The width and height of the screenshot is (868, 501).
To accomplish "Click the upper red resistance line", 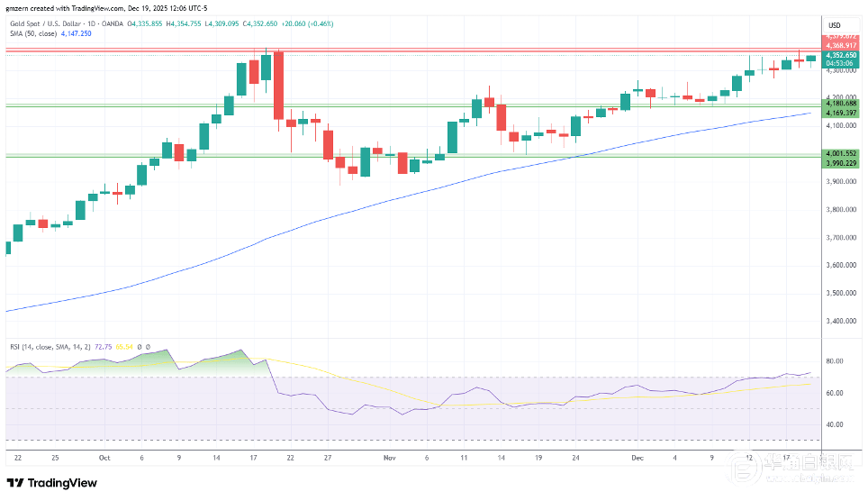I will click(x=413, y=50).
